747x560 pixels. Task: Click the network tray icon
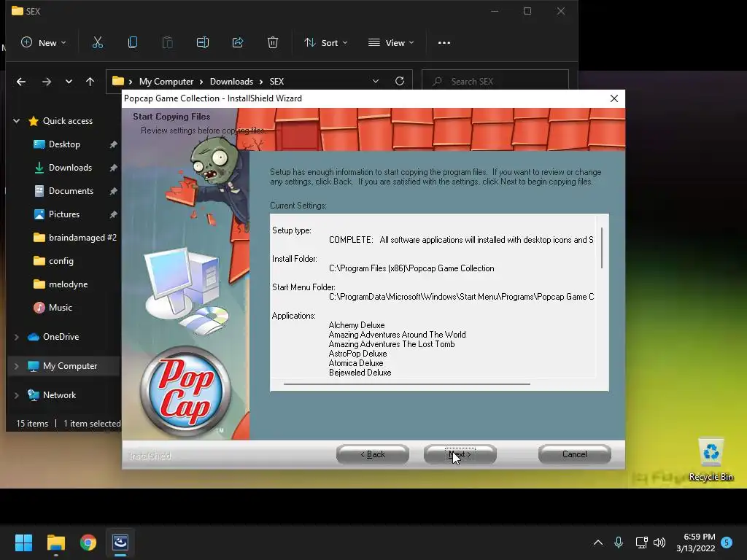(641, 542)
